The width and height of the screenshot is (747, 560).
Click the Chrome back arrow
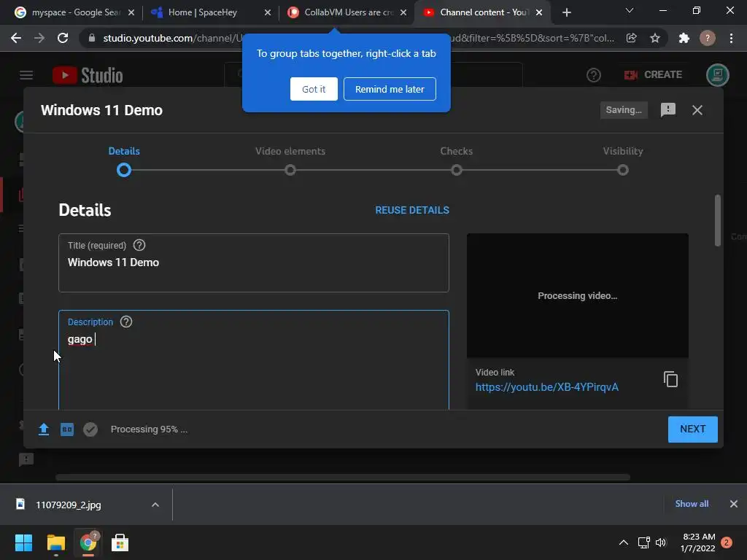click(16, 38)
